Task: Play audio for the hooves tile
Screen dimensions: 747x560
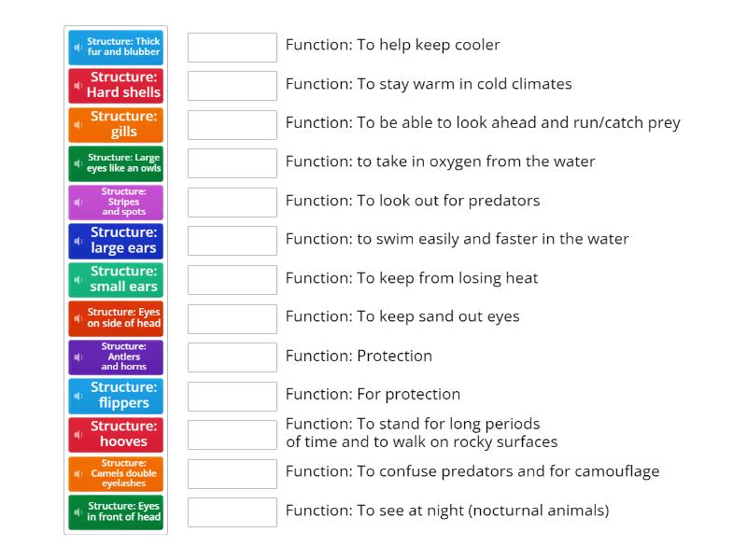Action: [x=78, y=435]
